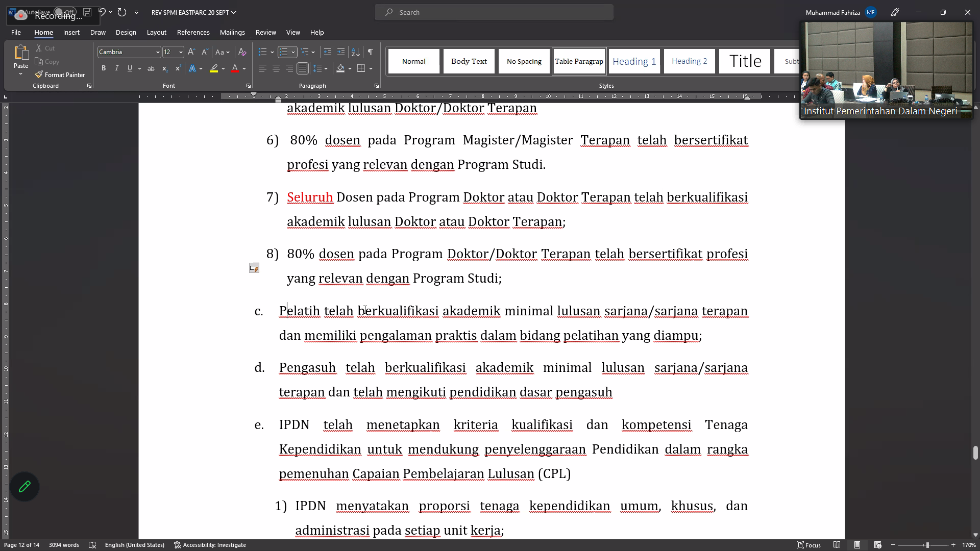Open the bullets list dropdown arrow

click(273, 52)
